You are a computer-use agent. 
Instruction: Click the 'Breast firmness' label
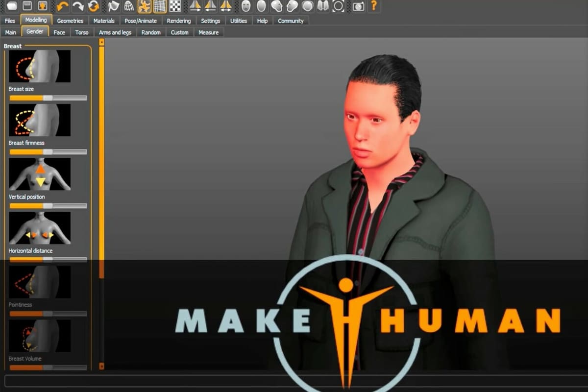(x=26, y=143)
